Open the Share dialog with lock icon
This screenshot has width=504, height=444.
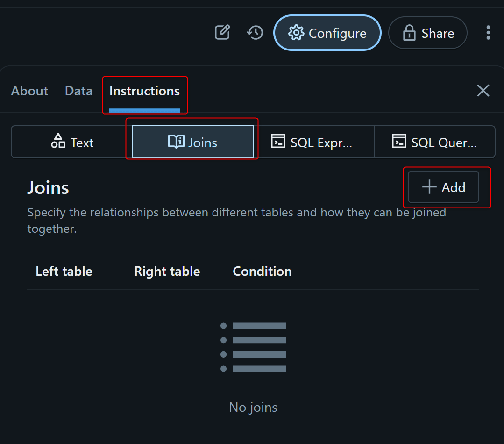427,33
